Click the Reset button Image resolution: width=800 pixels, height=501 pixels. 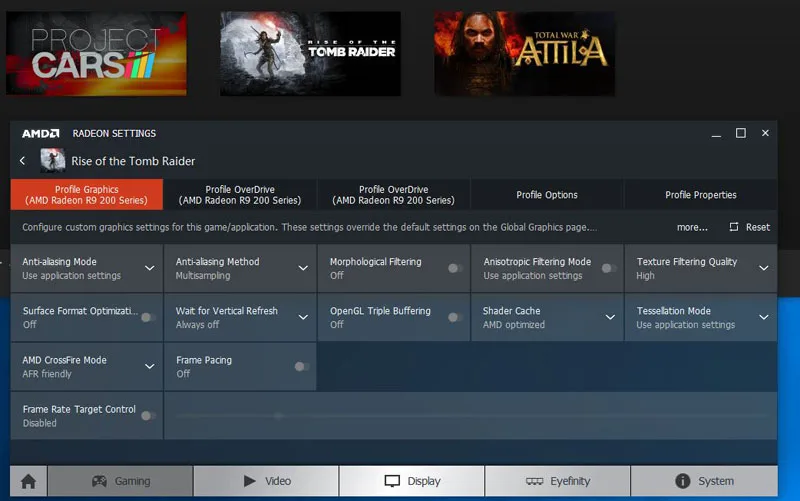750,227
